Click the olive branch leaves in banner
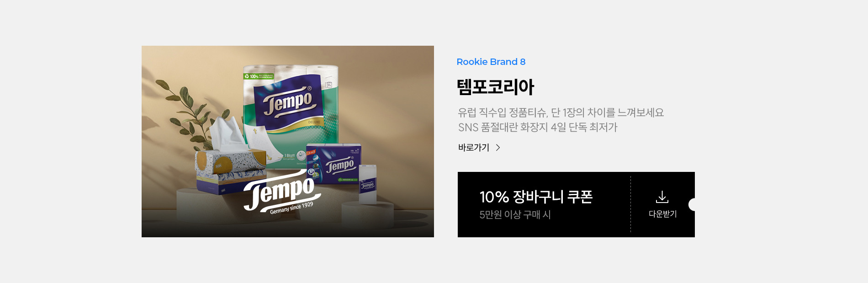868x283 pixels. click(x=183, y=114)
